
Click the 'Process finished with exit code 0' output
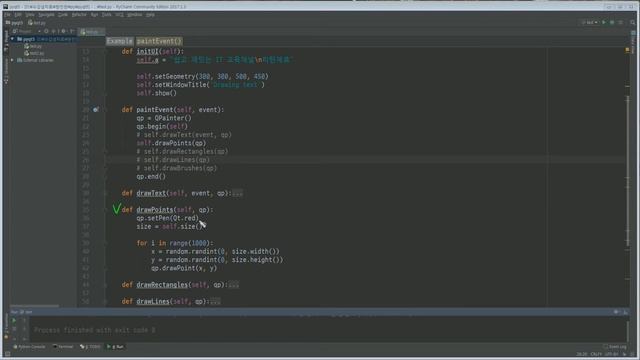click(x=94, y=330)
